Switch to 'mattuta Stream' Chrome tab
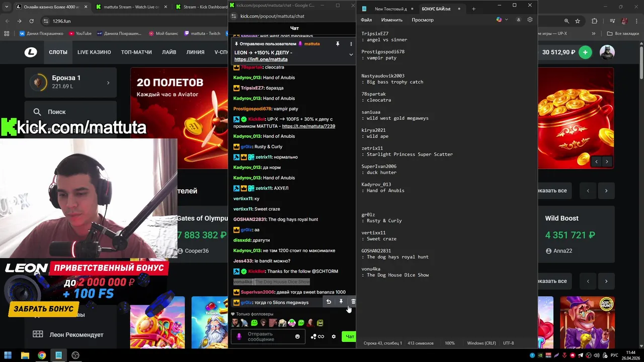Screen dimensions: 644x362 (132, 7)
